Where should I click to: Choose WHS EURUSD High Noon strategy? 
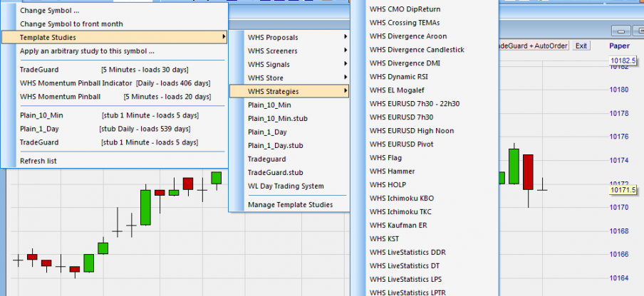(425, 131)
